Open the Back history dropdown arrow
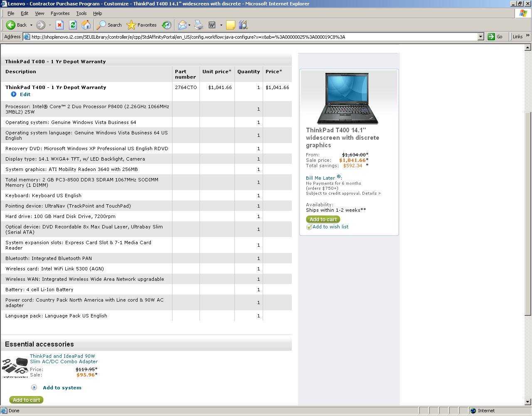 (x=31, y=25)
